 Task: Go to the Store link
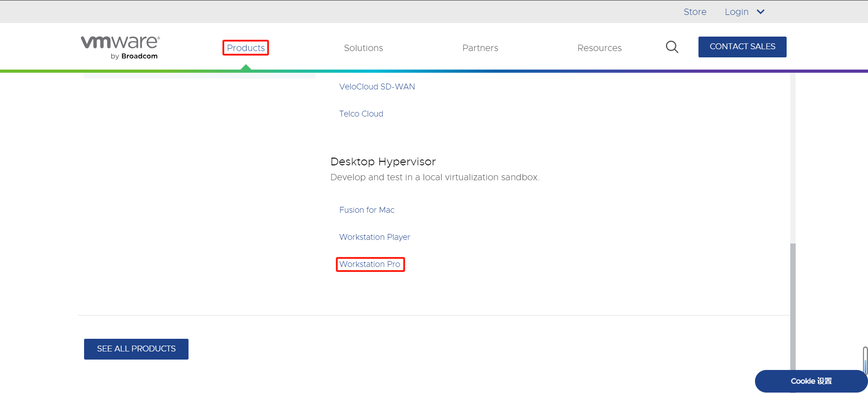[x=695, y=12]
